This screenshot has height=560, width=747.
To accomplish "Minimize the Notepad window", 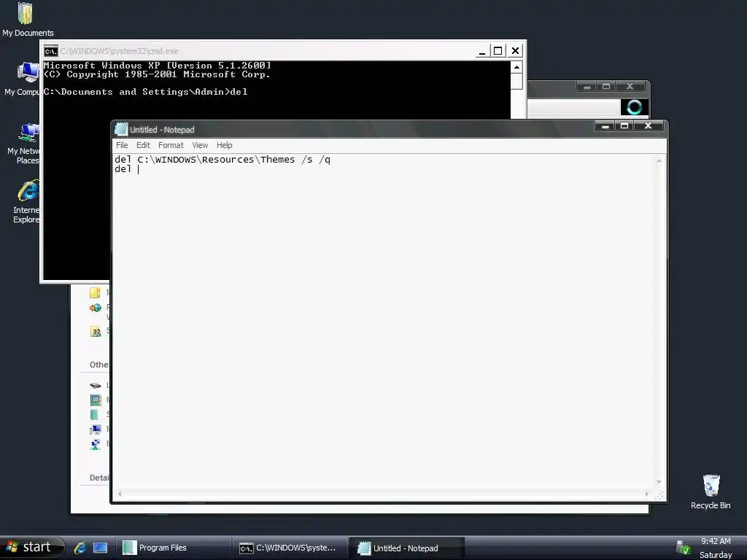I will 605,125.
